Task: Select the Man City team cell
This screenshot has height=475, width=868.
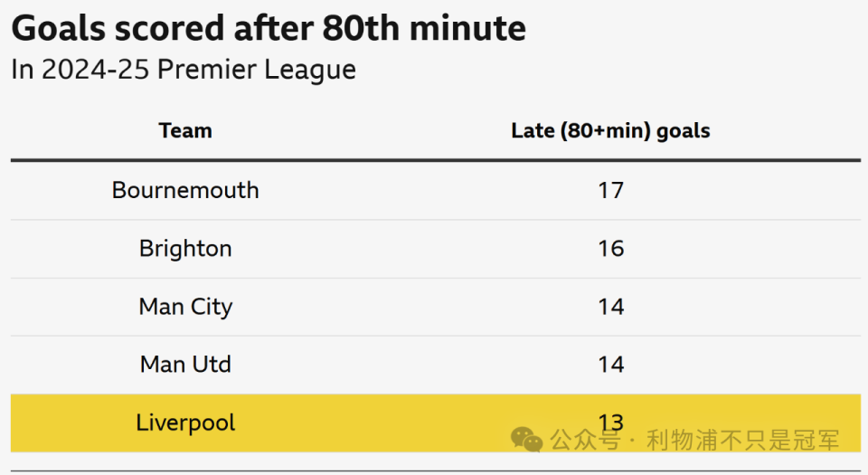Action: coord(185,307)
